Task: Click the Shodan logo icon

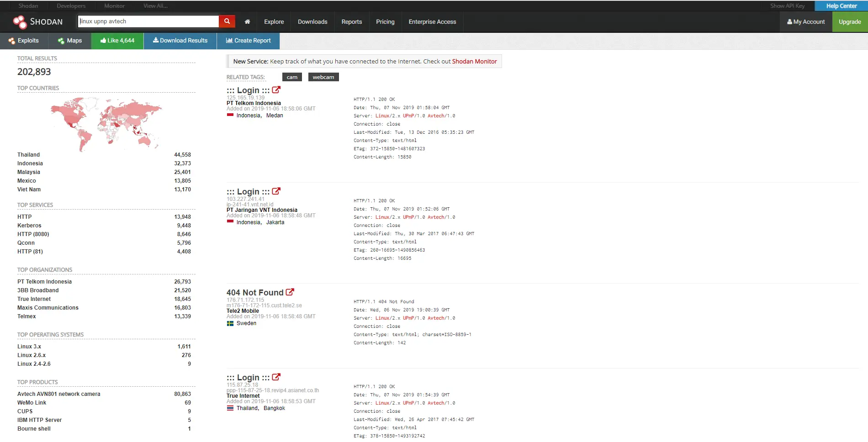Action: coord(20,22)
